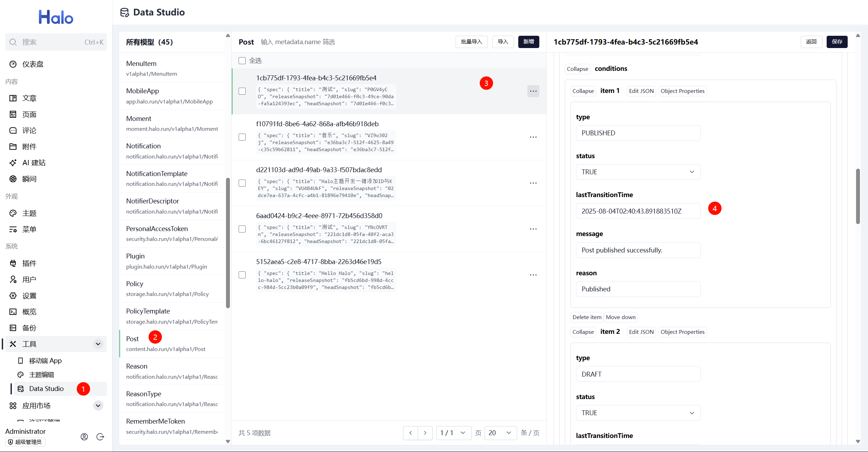Click the 新增 add button
The image size is (868, 452).
tap(528, 42)
